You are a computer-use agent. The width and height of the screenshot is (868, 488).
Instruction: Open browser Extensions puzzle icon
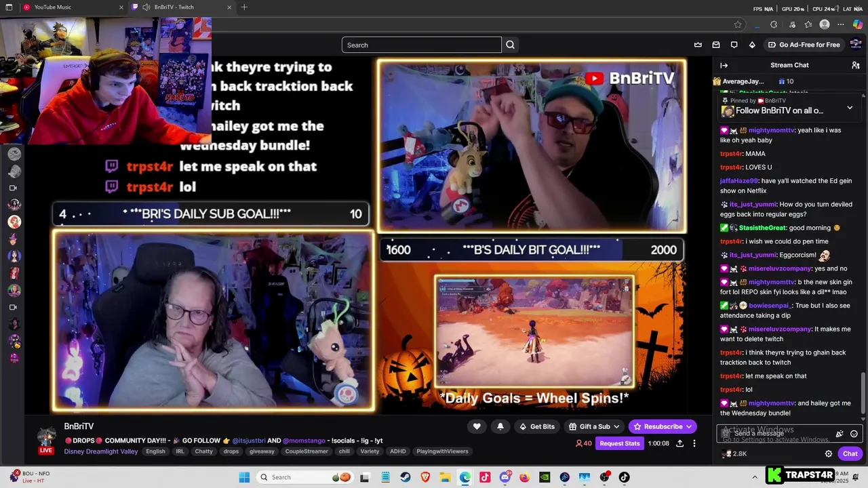coord(774,24)
